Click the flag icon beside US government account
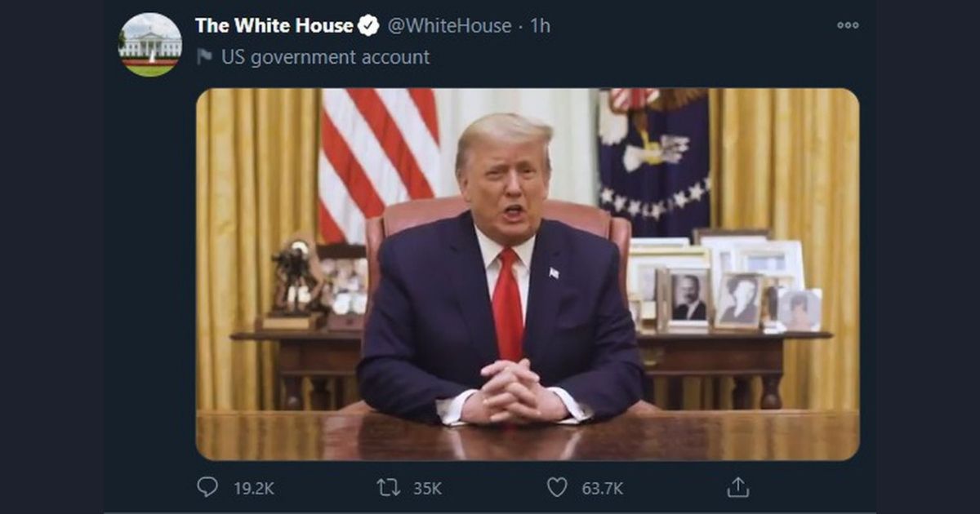The width and height of the screenshot is (980, 514). click(204, 57)
